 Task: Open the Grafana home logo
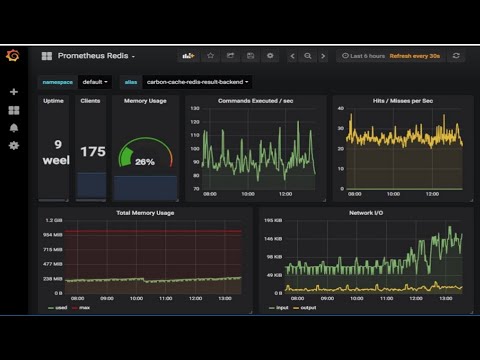click(x=13, y=55)
